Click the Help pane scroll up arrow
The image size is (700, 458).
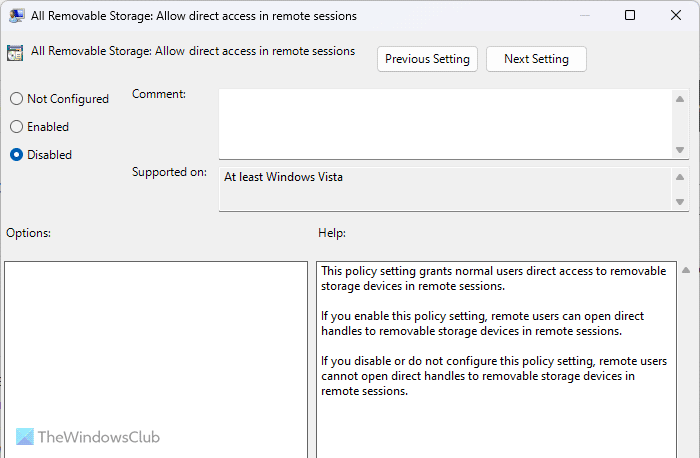coord(684,270)
